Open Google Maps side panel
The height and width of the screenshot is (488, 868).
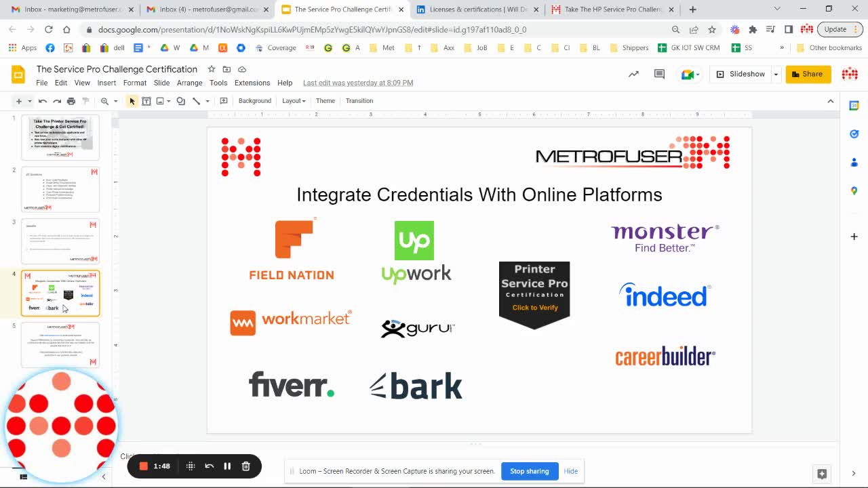854,191
